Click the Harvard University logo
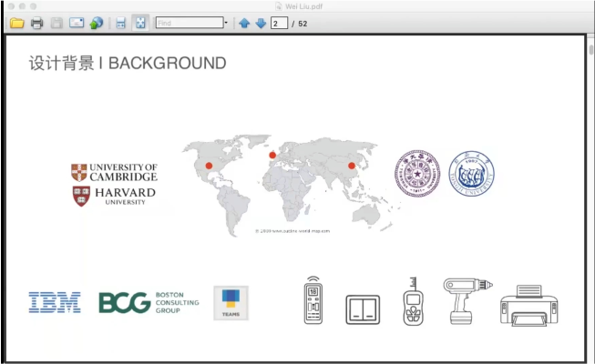The width and height of the screenshot is (595, 364). pyautogui.click(x=114, y=196)
